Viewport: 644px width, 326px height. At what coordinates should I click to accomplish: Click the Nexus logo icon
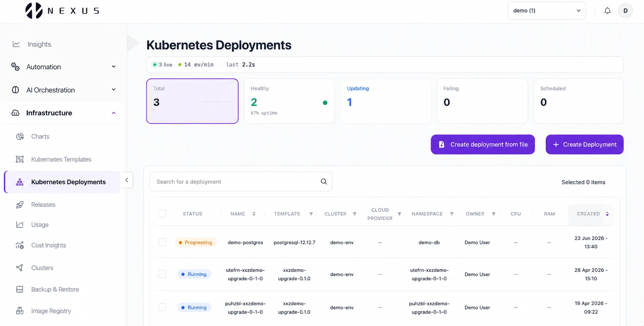point(34,11)
